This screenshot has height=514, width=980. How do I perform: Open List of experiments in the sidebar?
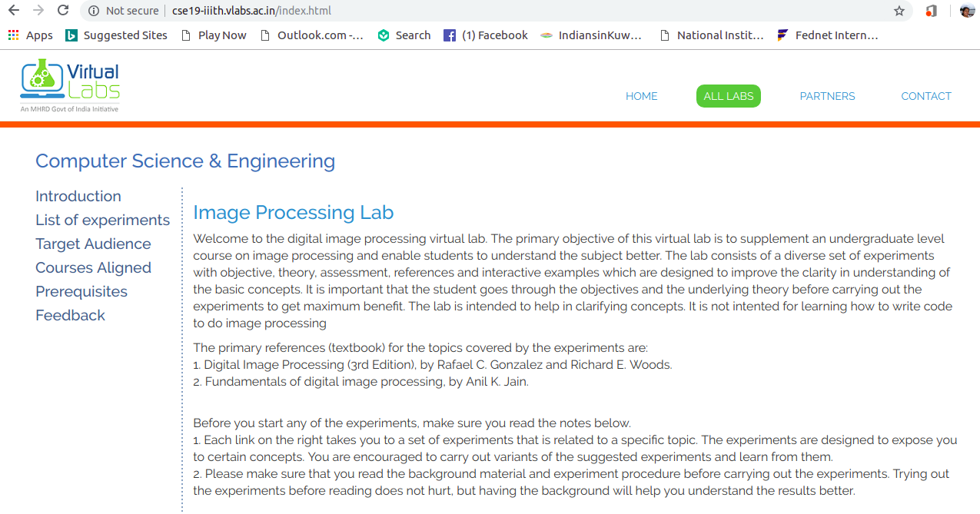[102, 220]
